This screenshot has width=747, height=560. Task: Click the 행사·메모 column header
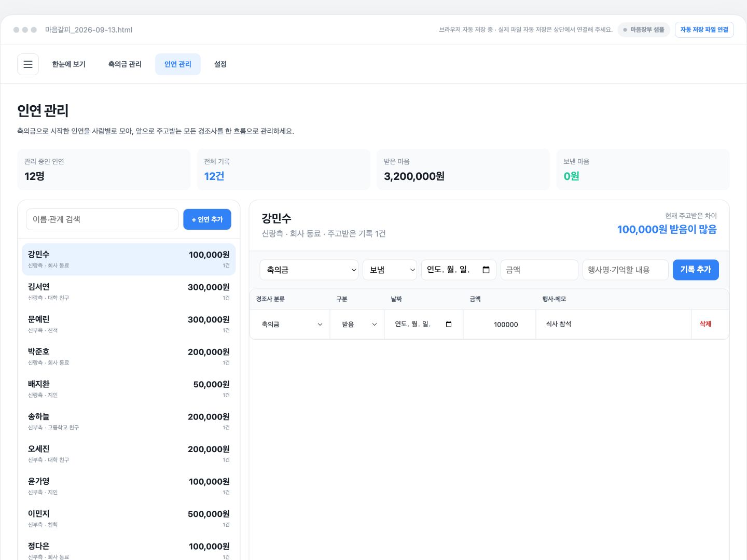pos(554,299)
